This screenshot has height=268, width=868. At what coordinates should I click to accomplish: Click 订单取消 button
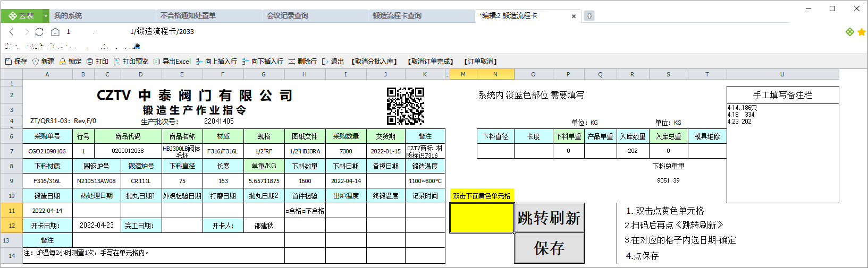coord(481,62)
